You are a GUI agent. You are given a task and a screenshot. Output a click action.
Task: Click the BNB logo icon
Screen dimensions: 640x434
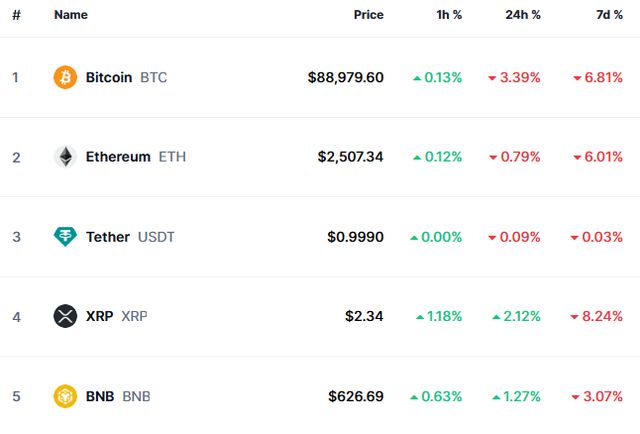tap(65, 396)
